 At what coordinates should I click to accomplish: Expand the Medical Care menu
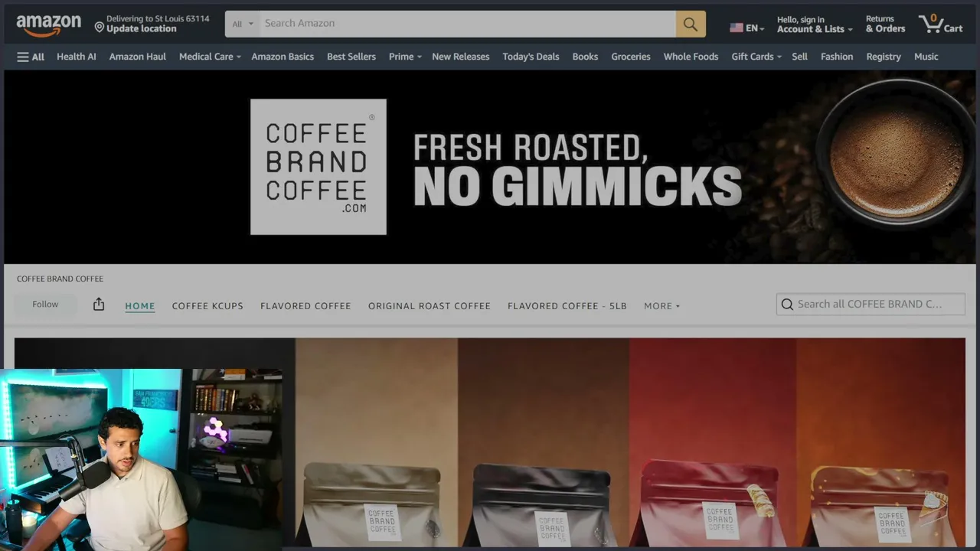pos(210,57)
